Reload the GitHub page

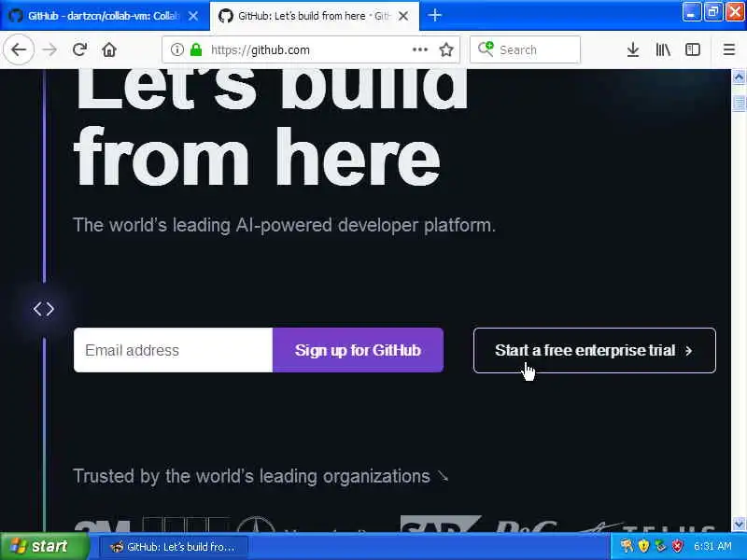tap(79, 49)
